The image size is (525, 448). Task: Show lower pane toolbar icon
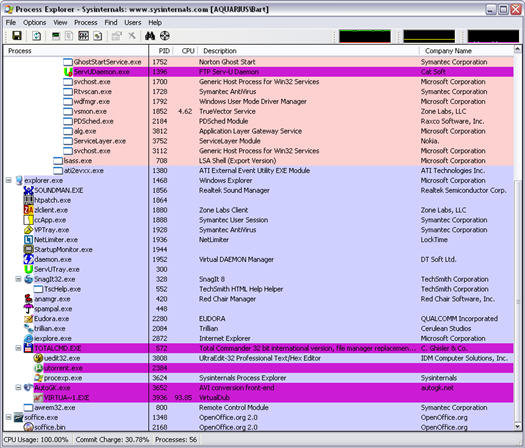(83, 35)
